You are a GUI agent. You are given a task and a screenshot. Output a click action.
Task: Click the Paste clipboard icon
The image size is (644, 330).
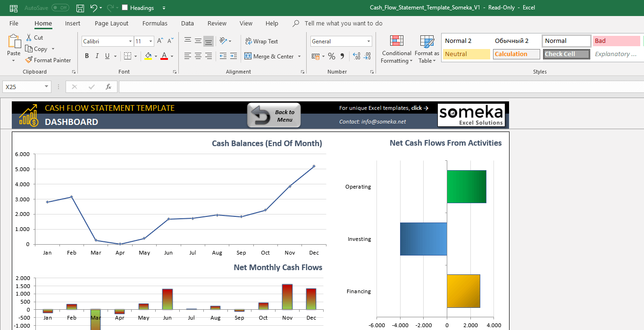[x=14, y=41]
